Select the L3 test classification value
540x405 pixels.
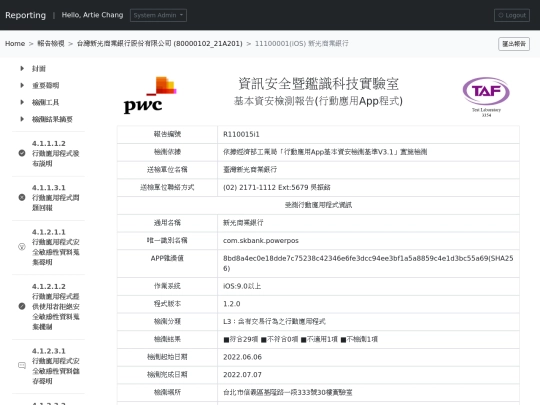tap(274, 322)
